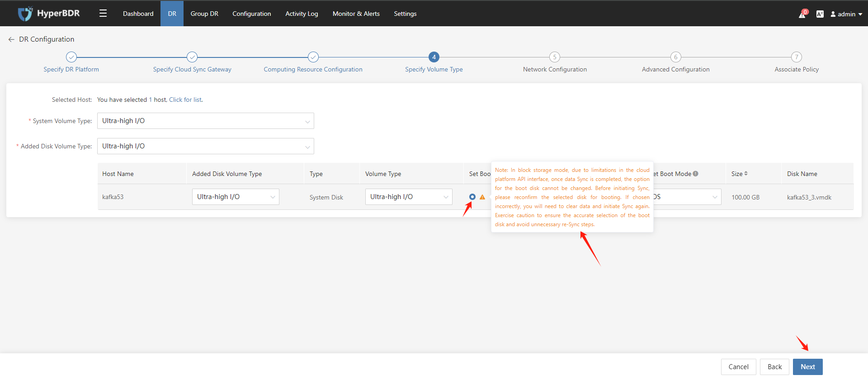Click the Next button
The width and height of the screenshot is (868, 380).
pos(808,367)
